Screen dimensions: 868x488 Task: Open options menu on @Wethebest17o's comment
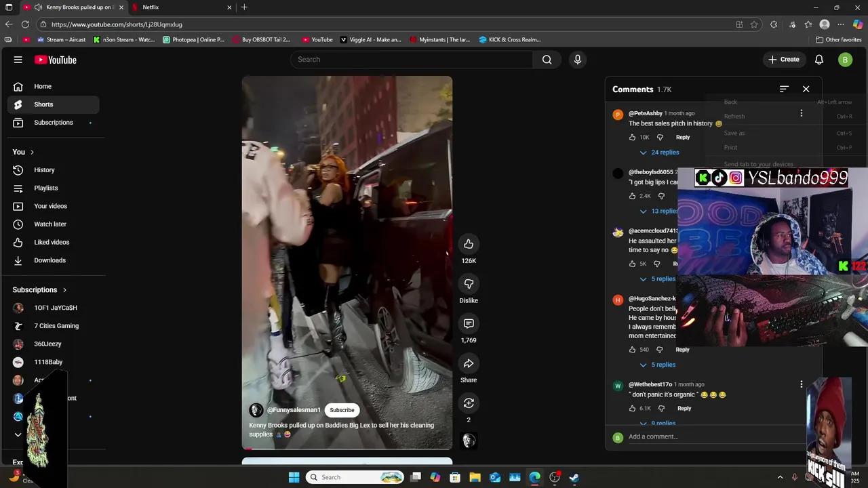(802, 384)
